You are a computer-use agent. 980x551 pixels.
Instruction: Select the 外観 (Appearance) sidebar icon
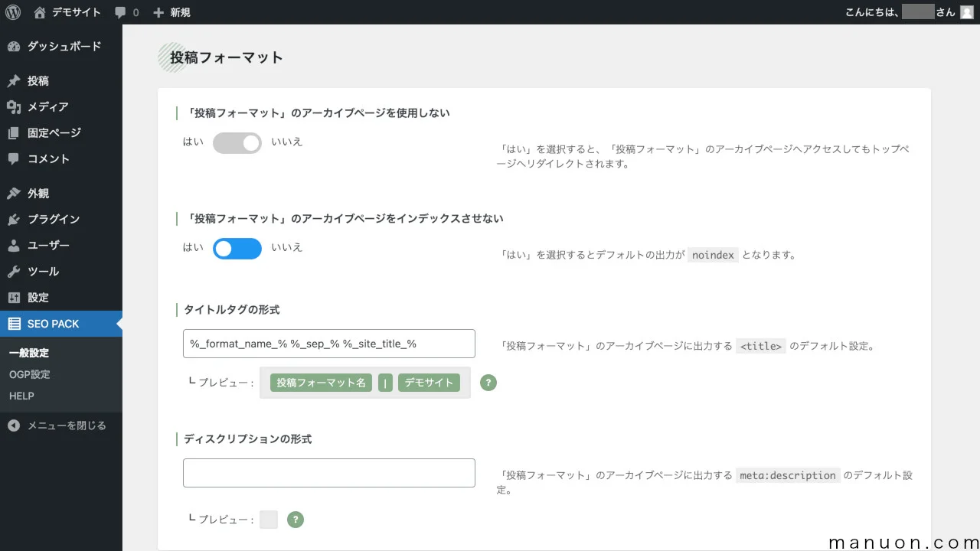tap(17, 193)
